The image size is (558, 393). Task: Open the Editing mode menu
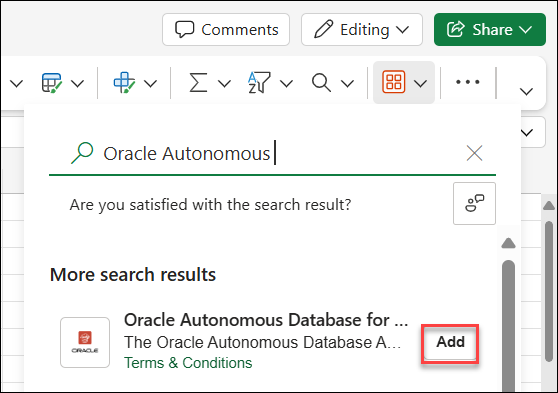pos(362,30)
